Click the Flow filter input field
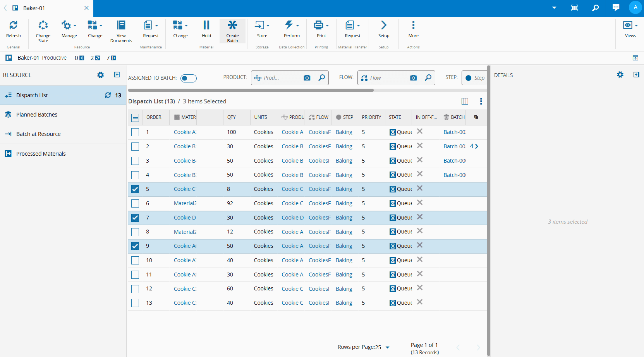The width and height of the screenshot is (644, 357). pos(387,78)
